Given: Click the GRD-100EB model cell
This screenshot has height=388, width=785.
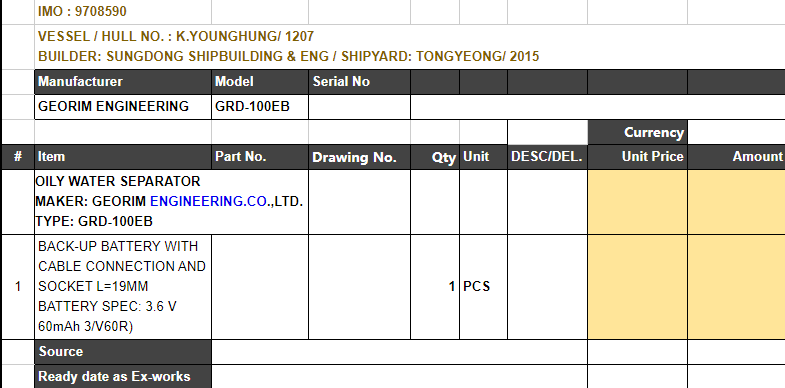Looking at the screenshot, I should coord(260,107).
